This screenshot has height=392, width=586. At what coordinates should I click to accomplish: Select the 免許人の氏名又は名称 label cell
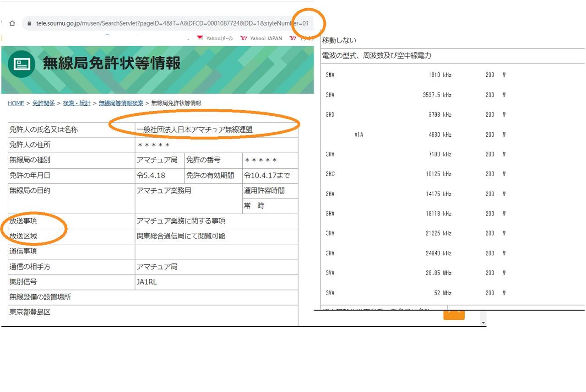coord(71,130)
